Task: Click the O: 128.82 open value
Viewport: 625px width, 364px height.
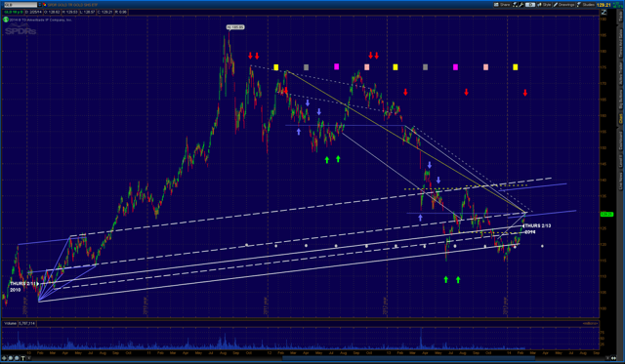Action: 52,12
